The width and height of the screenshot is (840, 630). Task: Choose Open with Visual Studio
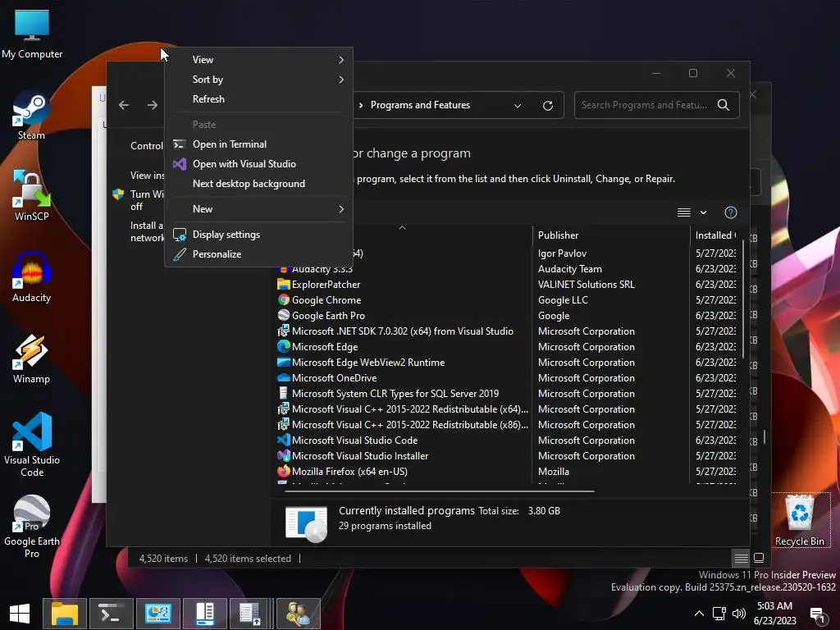click(258, 164)
